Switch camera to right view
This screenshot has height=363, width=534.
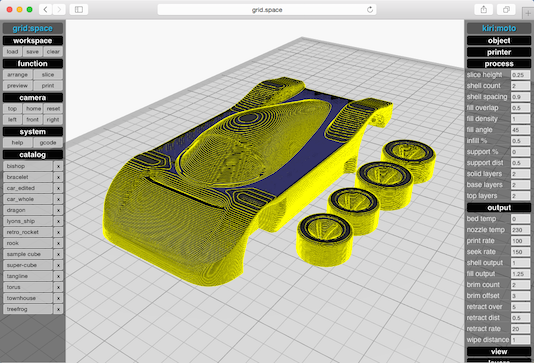click(53, 120)
